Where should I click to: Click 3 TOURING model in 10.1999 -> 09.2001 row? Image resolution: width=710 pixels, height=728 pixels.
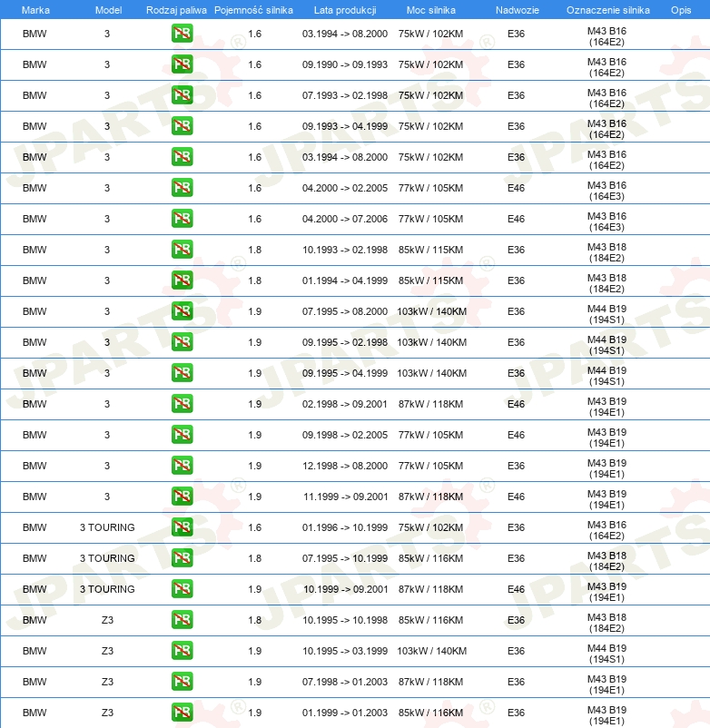click(x=107, y=589)
